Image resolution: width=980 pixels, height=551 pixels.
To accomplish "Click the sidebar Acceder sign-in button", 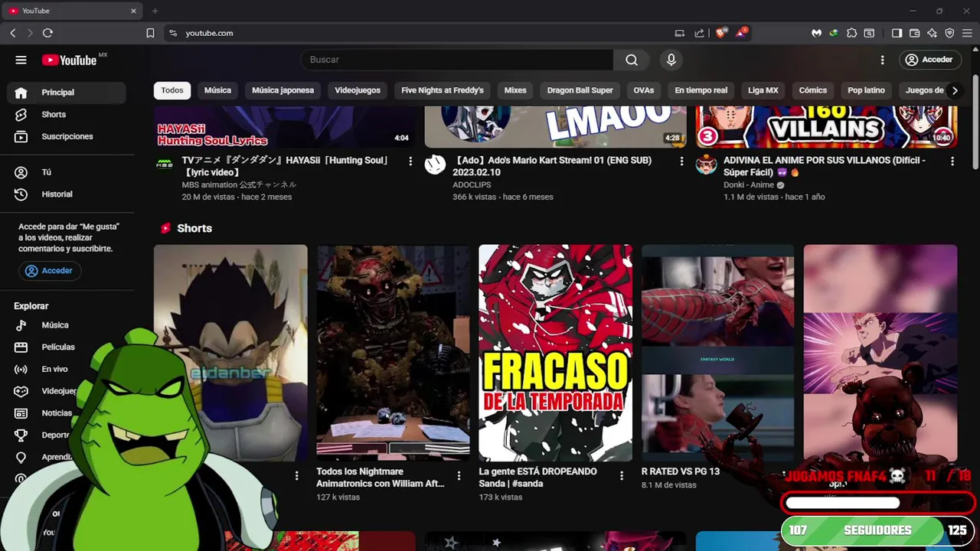I will pyautogui.click(x=50, y=271).
